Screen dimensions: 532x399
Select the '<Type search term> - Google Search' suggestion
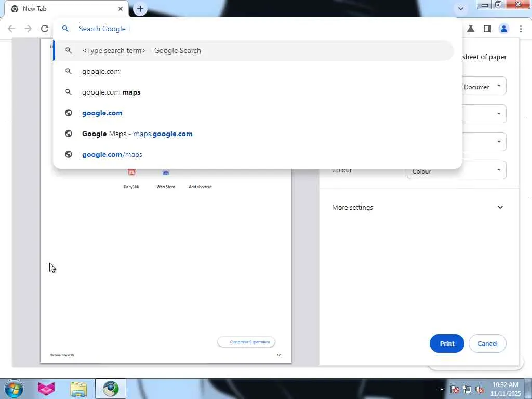(x=254, y=50)
